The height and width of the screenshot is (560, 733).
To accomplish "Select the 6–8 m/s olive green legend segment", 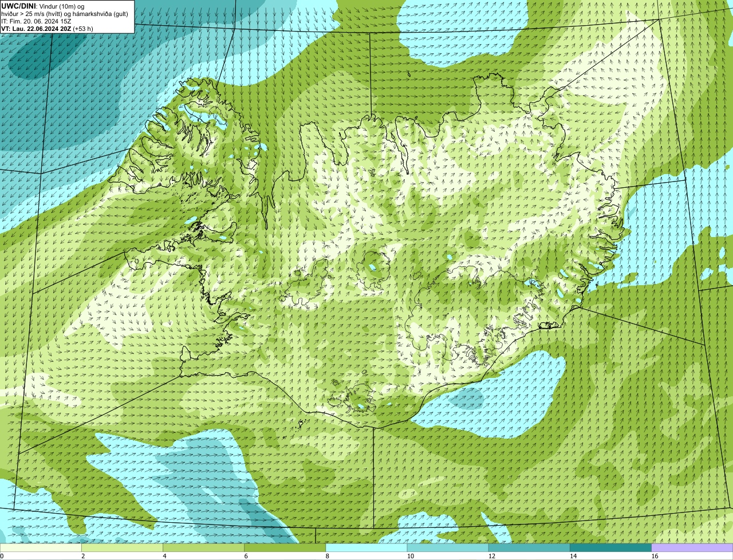I will coord(285,547).
